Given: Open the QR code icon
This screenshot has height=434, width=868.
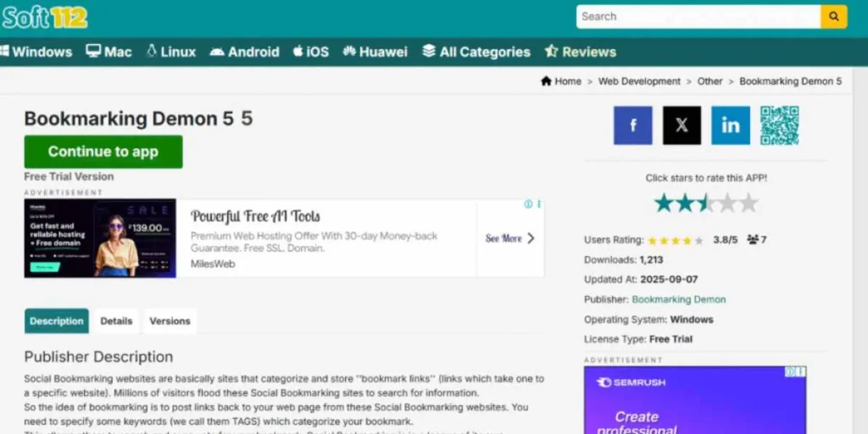Looking at the screenshot, I should pyautogui.click(x=779, y=125).
